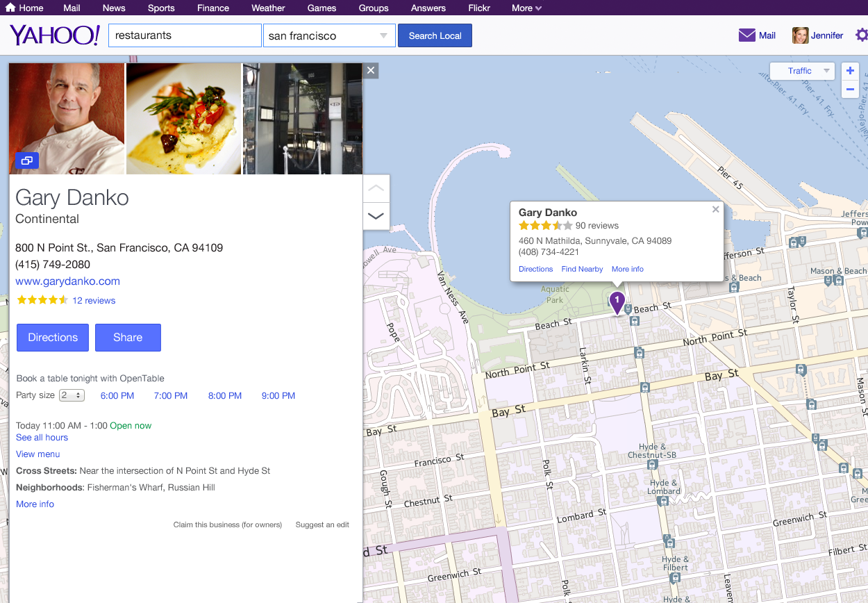Open www.garydanko.com link
This screenshot has height=603, width=868.
[68, 281]
